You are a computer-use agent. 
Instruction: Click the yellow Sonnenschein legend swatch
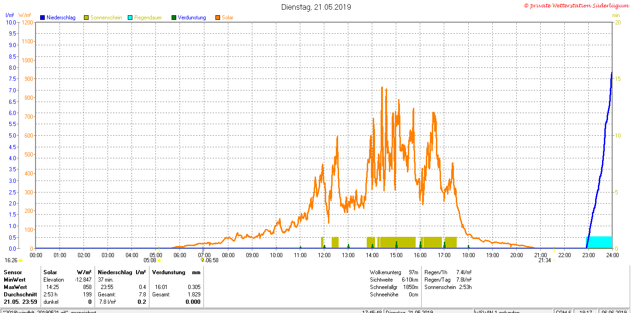tap(86, 18)
